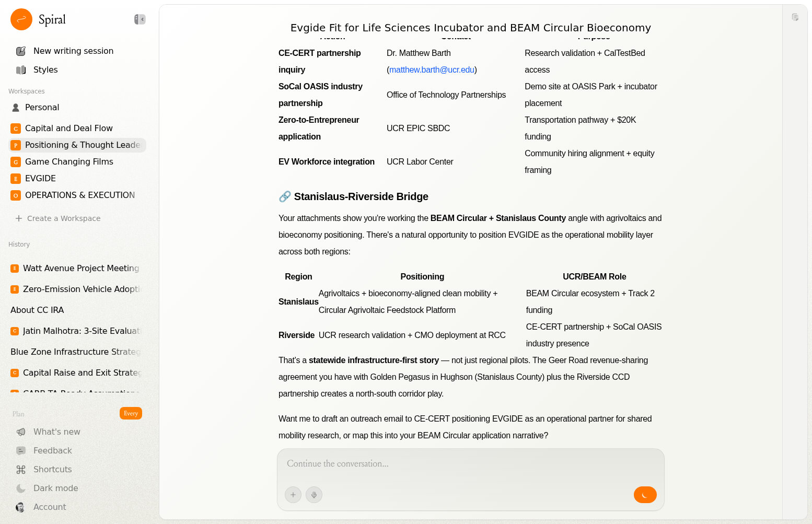
Task: Click the Every plan badge
Action: (131, 413)
